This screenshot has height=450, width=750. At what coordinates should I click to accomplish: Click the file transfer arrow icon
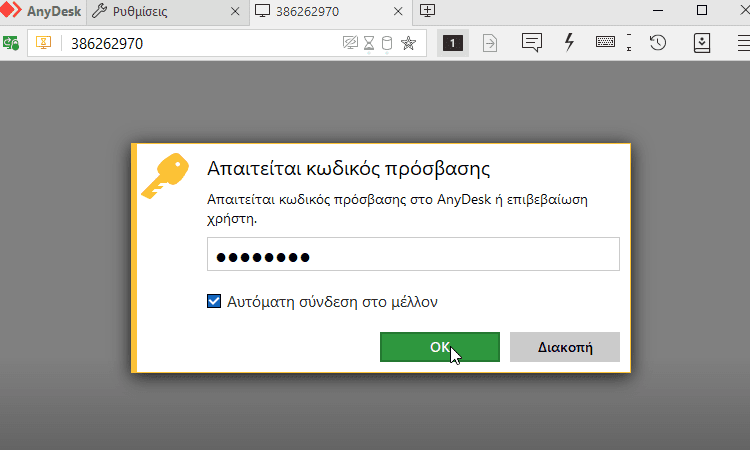(490, 43)
